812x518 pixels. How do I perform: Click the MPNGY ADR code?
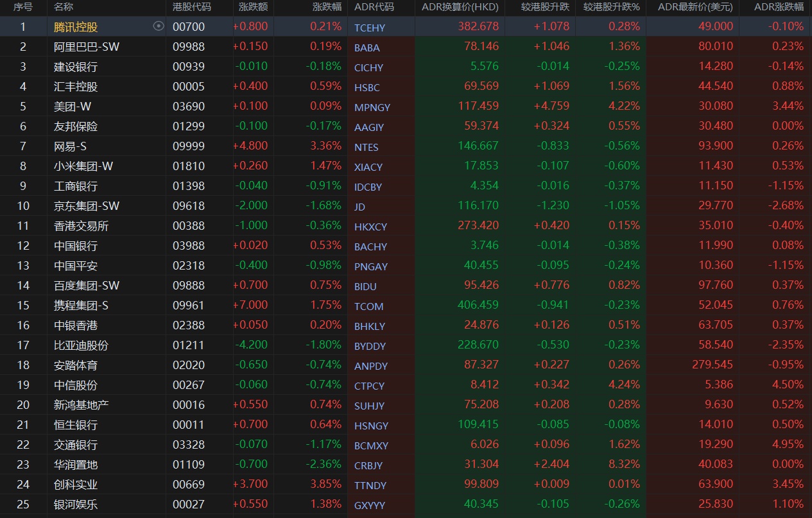coord(372,107)
